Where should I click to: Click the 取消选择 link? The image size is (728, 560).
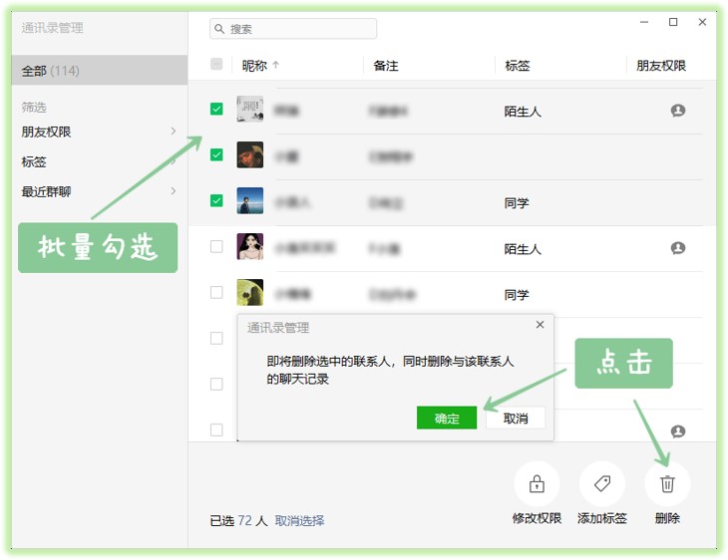[x=299, y=520]
